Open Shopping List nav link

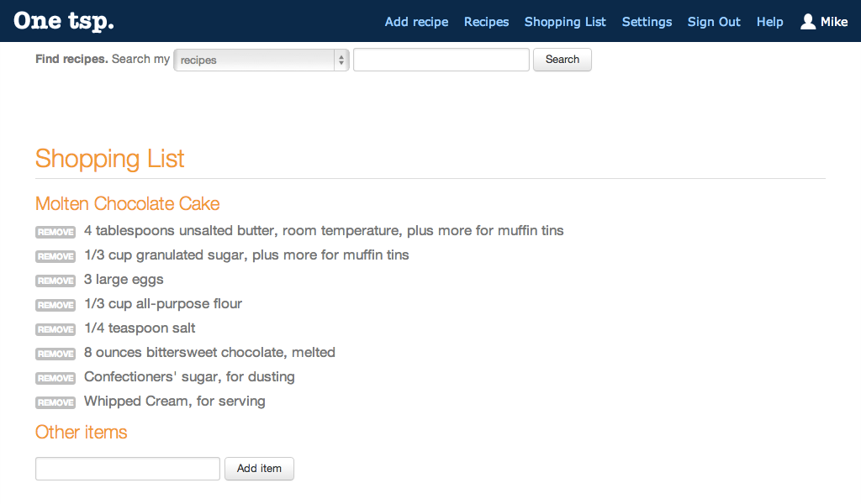pyautogui.click(x=565, y=22)
